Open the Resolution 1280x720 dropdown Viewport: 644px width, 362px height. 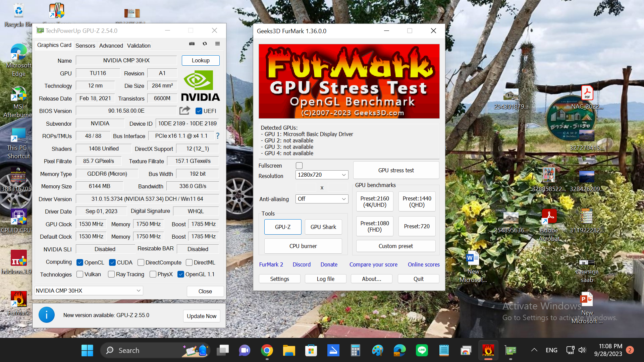322,175
